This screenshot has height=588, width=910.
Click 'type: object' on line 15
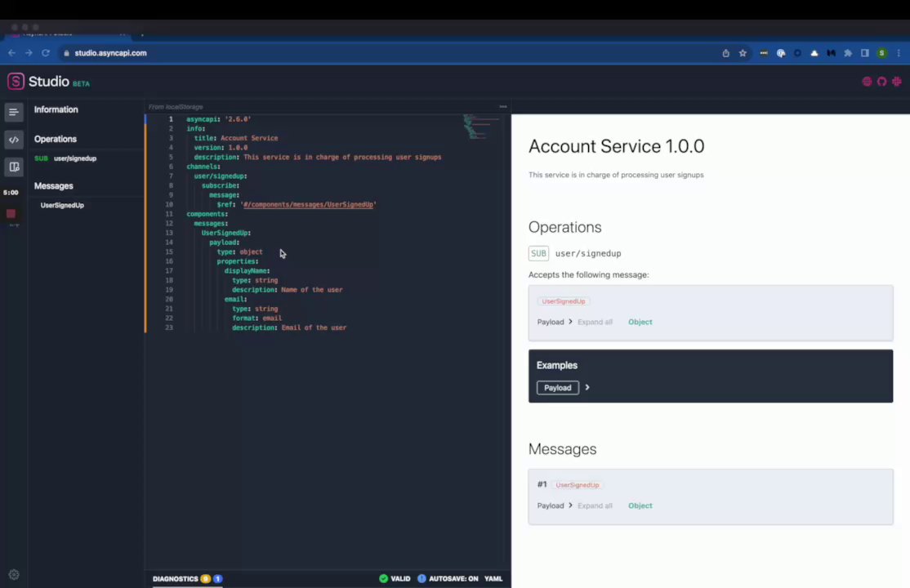[x=239, y=252]
